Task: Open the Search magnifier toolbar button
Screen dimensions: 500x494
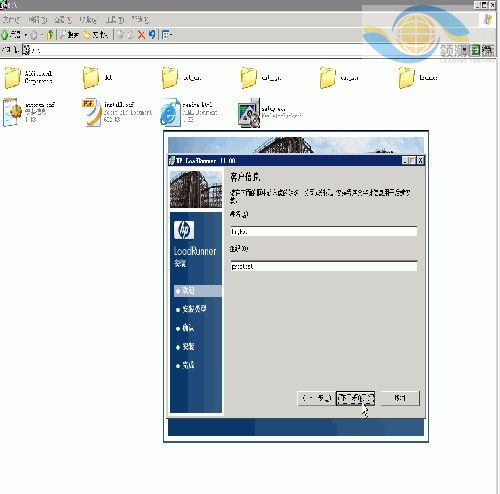Action: 69,34
